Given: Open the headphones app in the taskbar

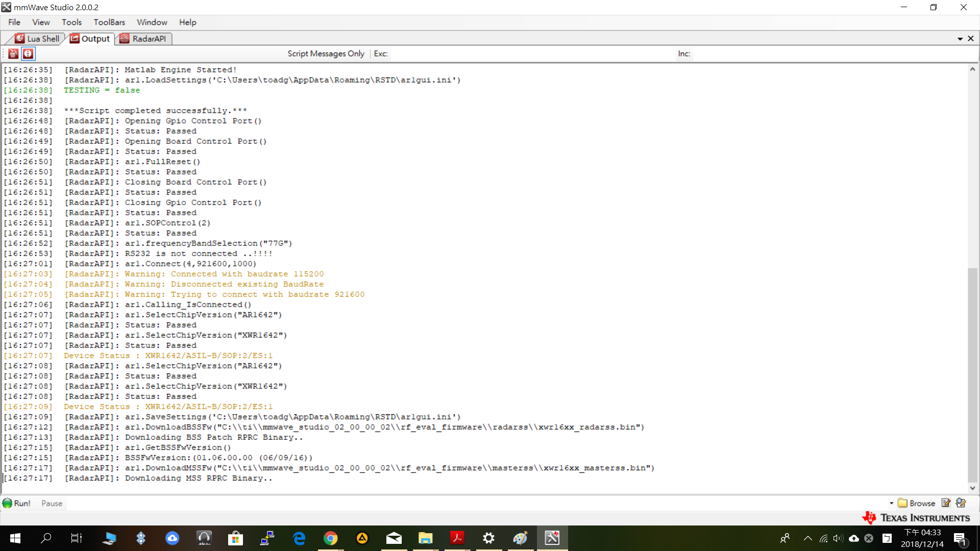Looking at the screenshot, I should 204,538.
